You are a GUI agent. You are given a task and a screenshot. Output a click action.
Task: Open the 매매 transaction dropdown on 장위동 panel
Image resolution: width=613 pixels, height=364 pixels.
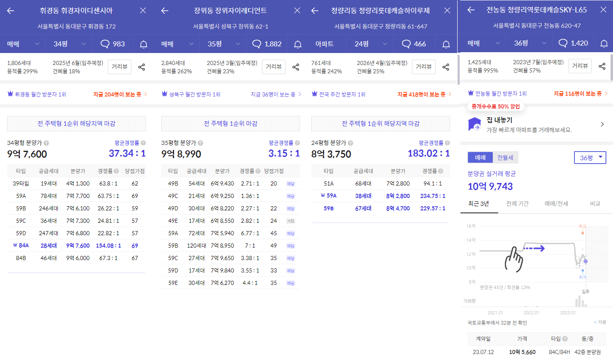coord(174,43)
